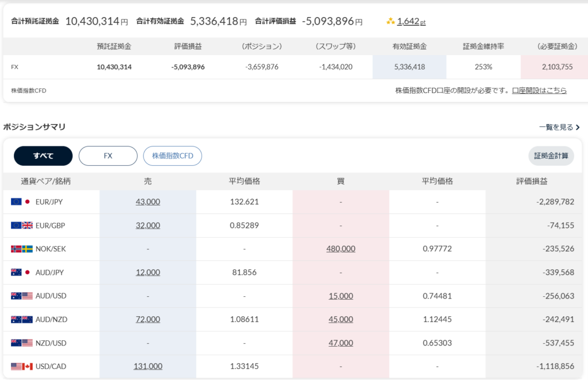The height and width of the screenshot is (380, 588).
Task: Open the 1,642 pt points link
Action: pos(411,22)
